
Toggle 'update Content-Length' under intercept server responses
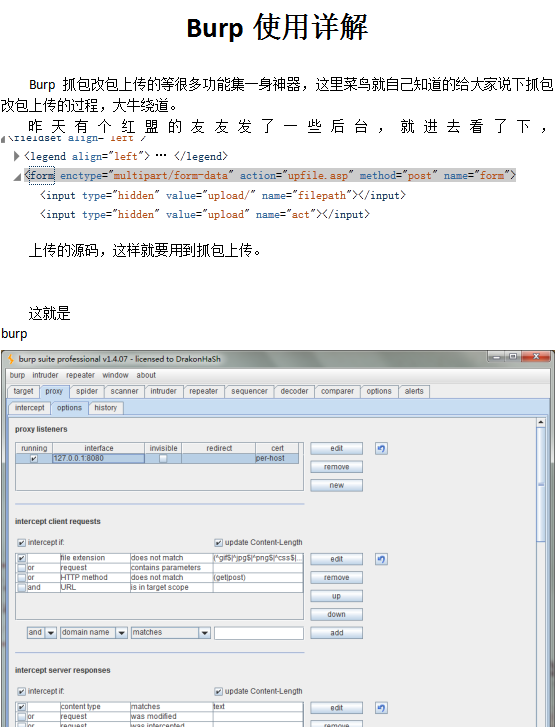(x=218, y=691)
